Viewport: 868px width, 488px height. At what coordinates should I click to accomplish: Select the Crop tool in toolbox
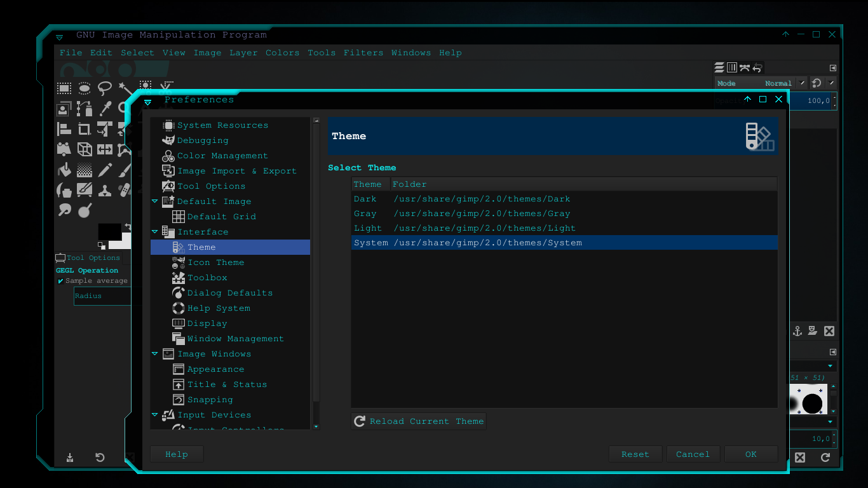(85, 129)
